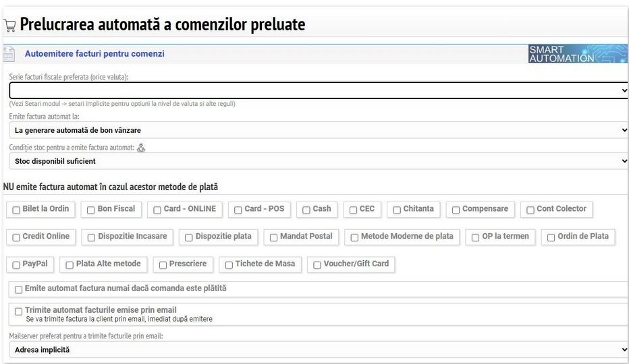This screenshot has height=364, width=629.
Task: Check the 'Voucher/Gift Card' option
Action: pyautogui.click(x=317, y=265)
